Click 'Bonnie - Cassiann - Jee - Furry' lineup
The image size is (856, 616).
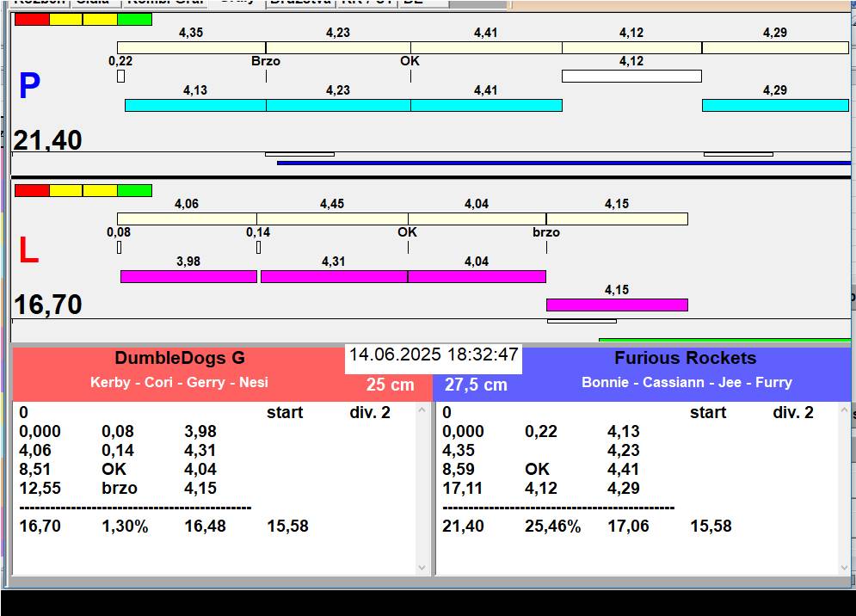tap(687, 382)
